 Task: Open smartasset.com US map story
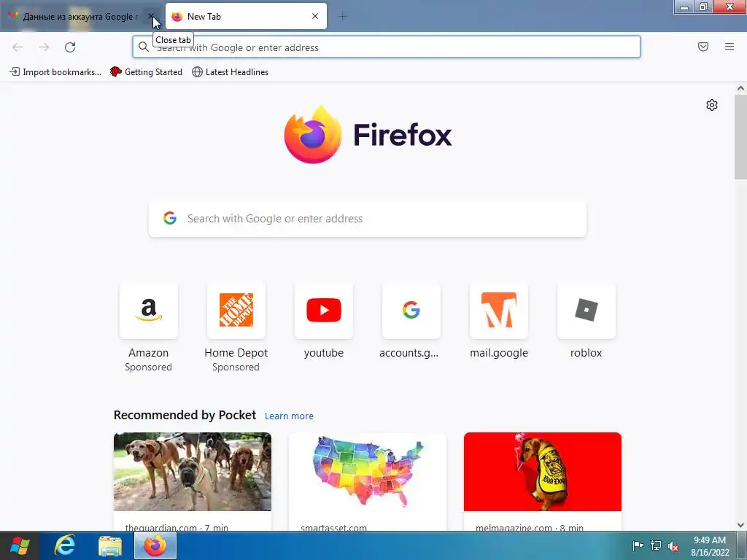coord(368,472)
